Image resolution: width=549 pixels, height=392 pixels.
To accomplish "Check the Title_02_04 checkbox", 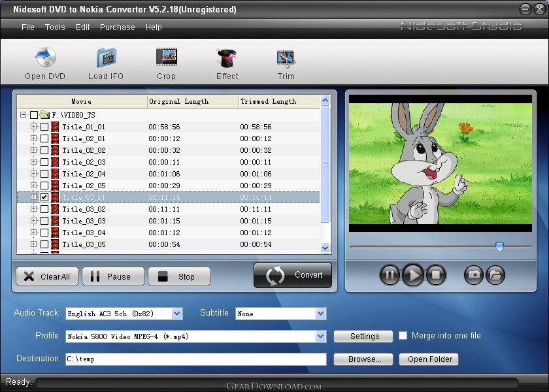I will (44, 174).
